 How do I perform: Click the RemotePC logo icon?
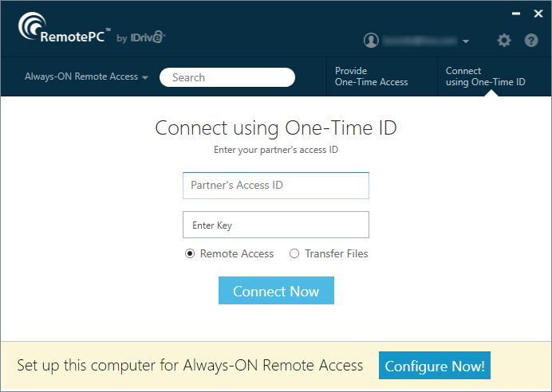point(33,26)
